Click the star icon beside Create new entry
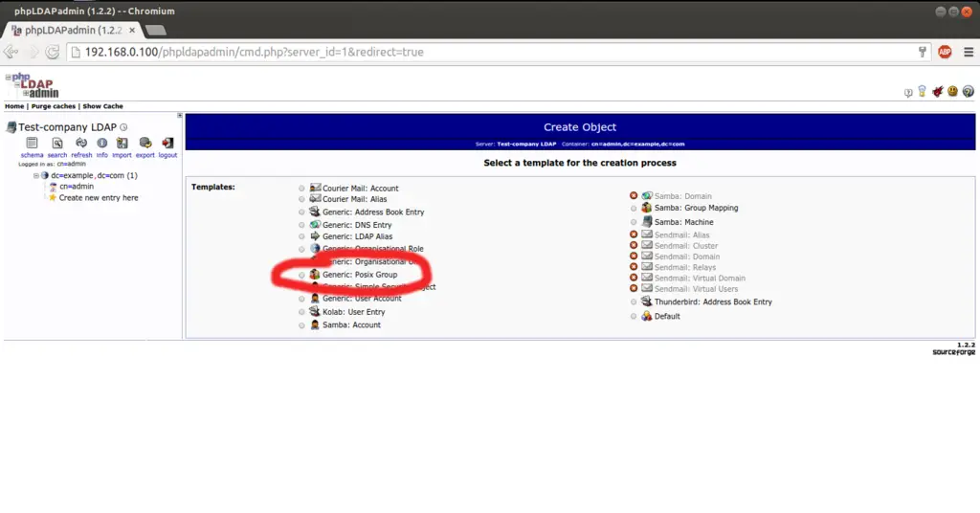 [53, 197]
